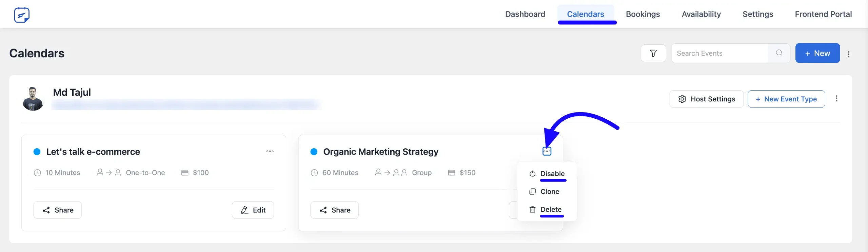868x252 pixels.
Task: Open the page-level three-dot menu beside New
Action: (848, 54)
